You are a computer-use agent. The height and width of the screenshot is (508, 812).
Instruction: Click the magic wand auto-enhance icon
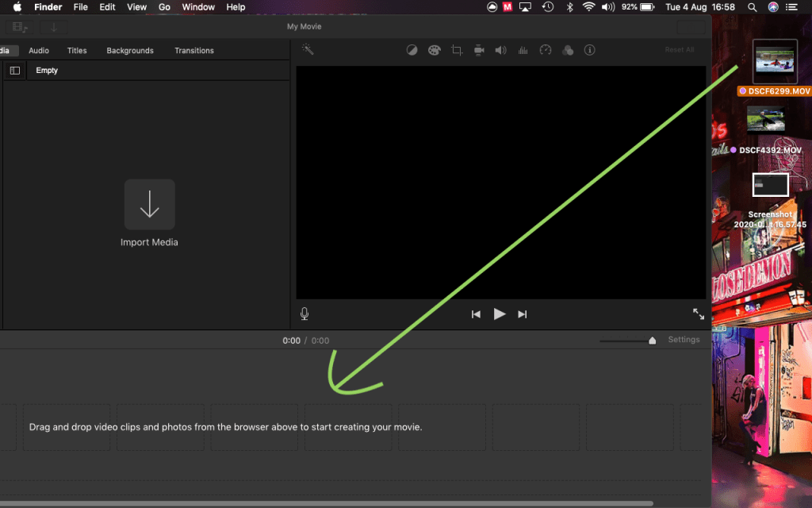(x=308, y=49)
